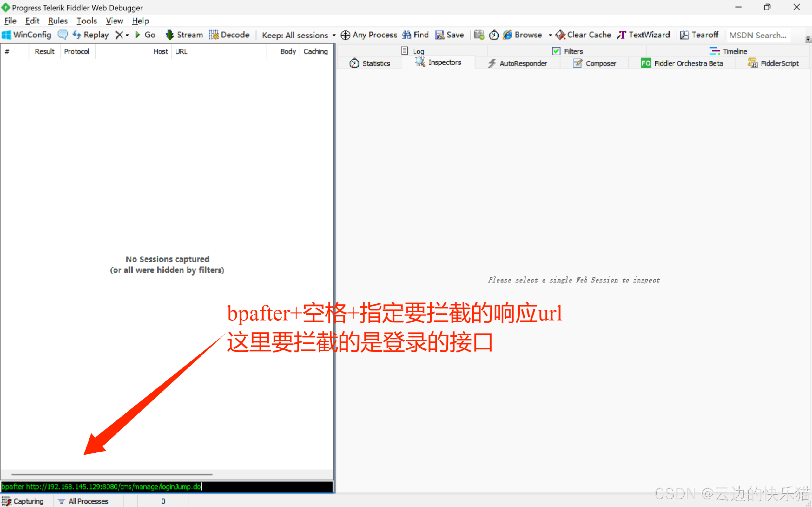
Task: Toggle the Decode toolbar option
Action: (229, 35)
